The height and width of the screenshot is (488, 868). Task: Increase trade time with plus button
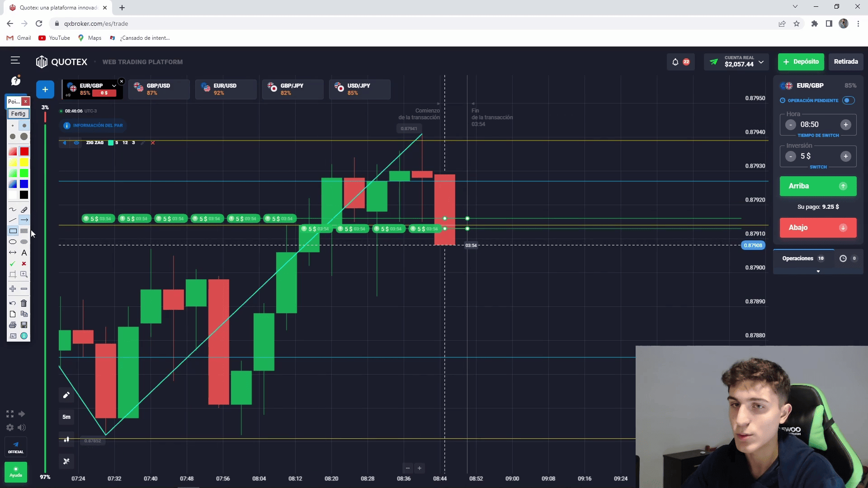(845, 125)
